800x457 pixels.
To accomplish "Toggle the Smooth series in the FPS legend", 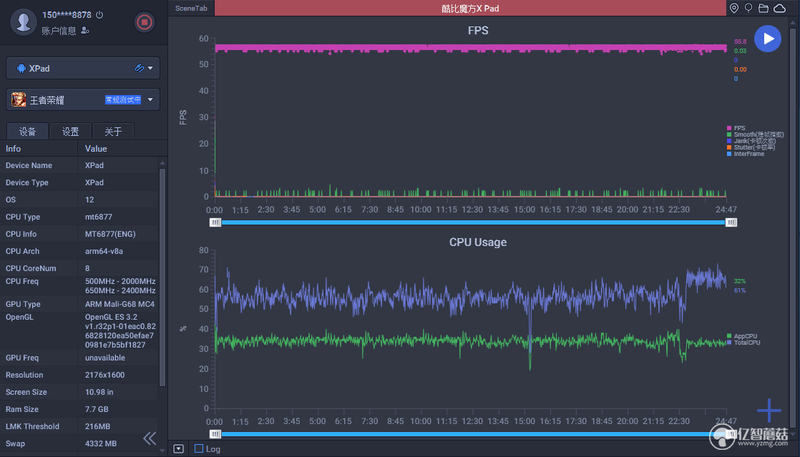I will click(x=755, y=135).
